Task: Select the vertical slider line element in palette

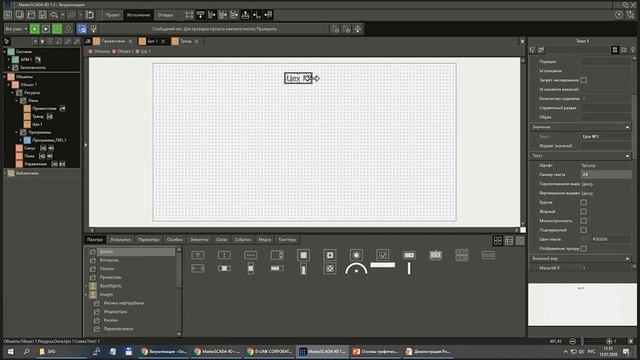Action: pyautogui.click(x=409, y=268)
